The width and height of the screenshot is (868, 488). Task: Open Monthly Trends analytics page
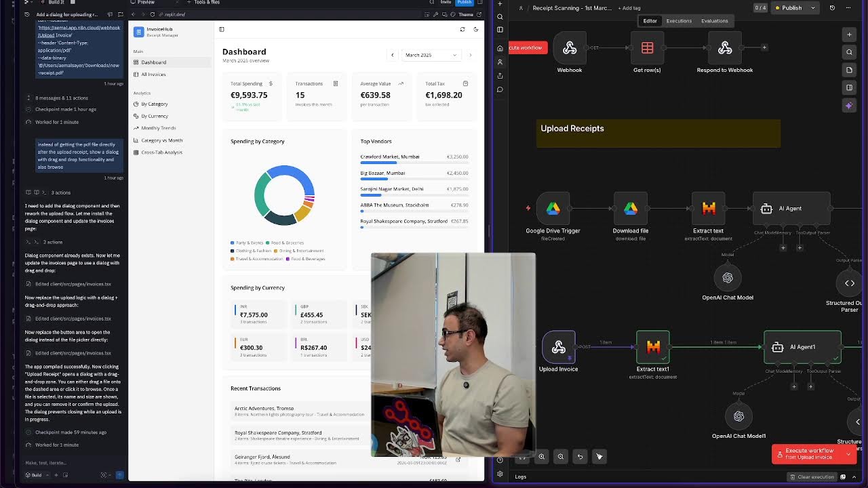pyautogui.click(x=172, y=128)
